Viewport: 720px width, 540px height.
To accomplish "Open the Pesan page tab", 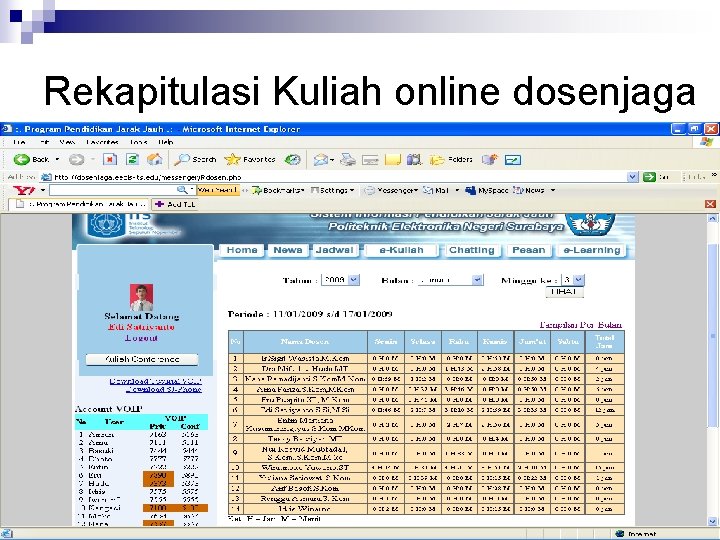I will (x=529, y=250).
